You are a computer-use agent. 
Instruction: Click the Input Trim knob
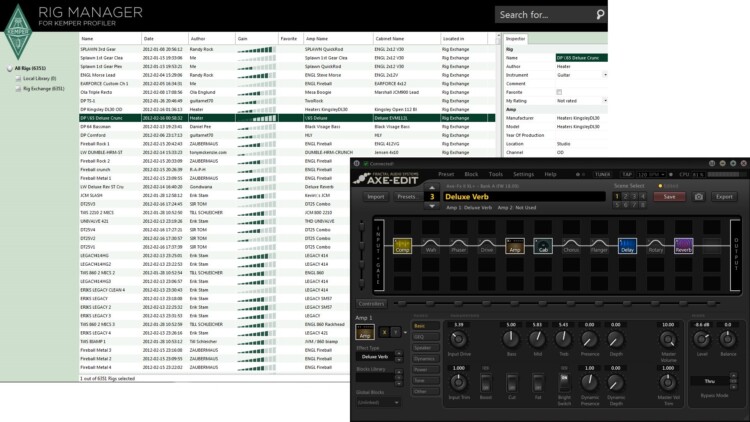[458, 382]
